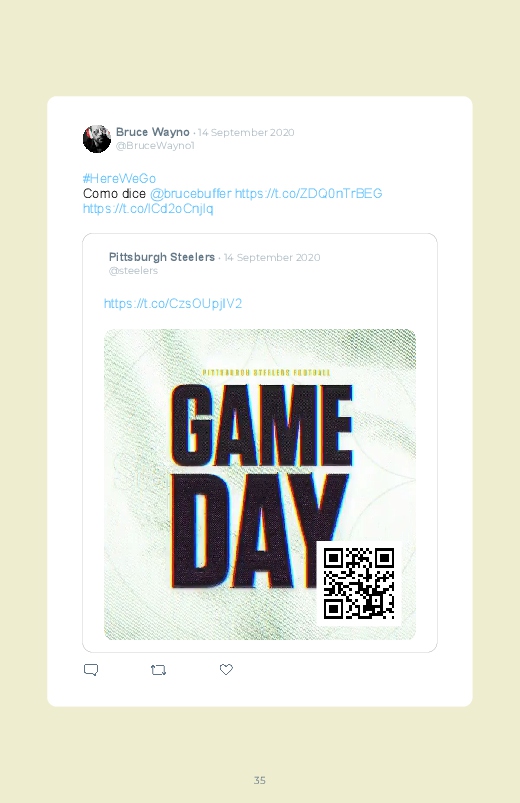Click the quoted Steelers tweet date
Viewport: 520px width, 803px height.
(x=272, y=258)
